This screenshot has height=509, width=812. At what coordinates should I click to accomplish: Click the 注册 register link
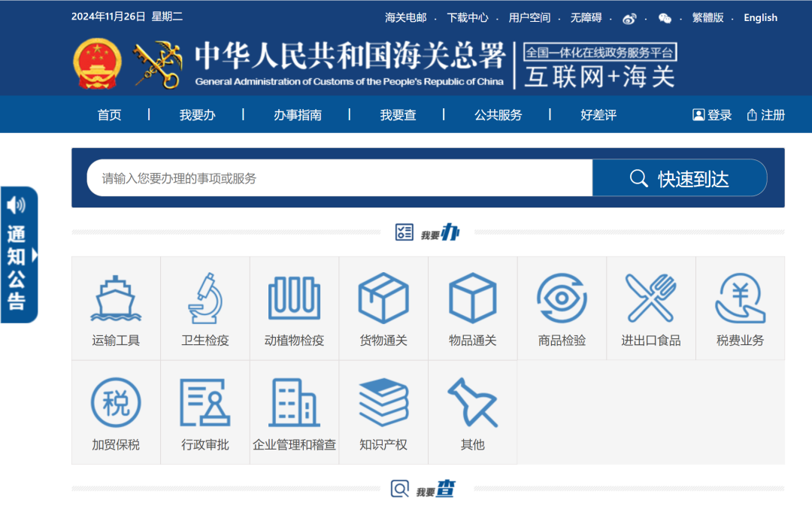[766, 115]
